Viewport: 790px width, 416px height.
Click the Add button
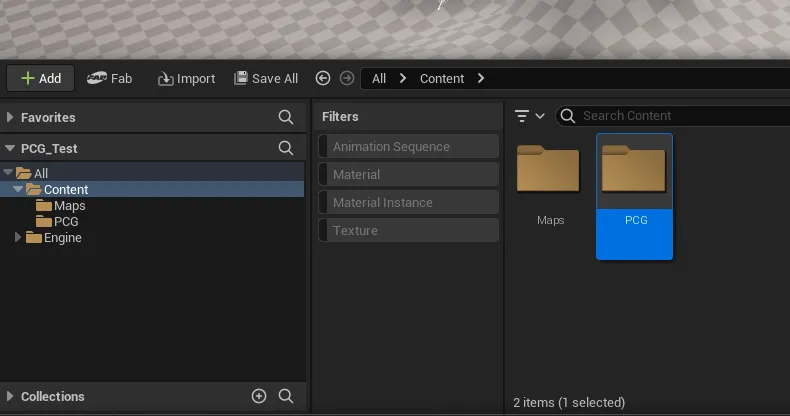[x=41, y=79]
